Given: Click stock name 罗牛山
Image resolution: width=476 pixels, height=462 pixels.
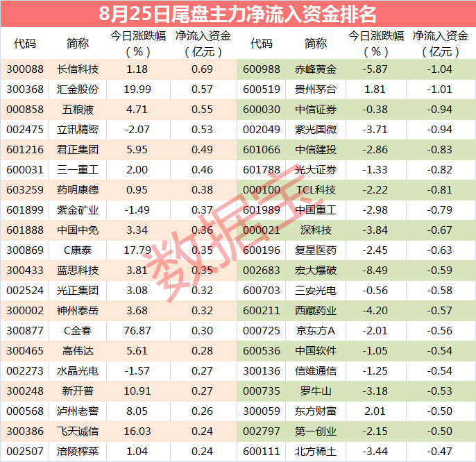Looking at the screenshot, I should tap(316, 391).
